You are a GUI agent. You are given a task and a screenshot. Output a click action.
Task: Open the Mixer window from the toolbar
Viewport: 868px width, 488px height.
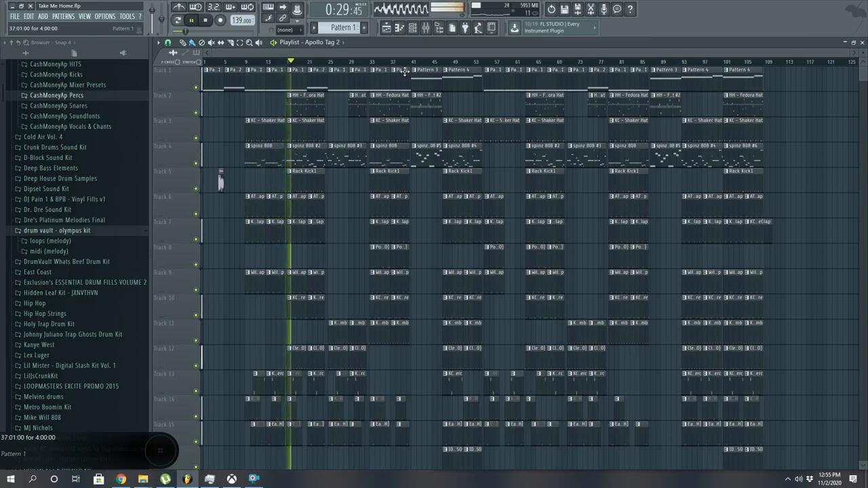click(x=426, y=28)
